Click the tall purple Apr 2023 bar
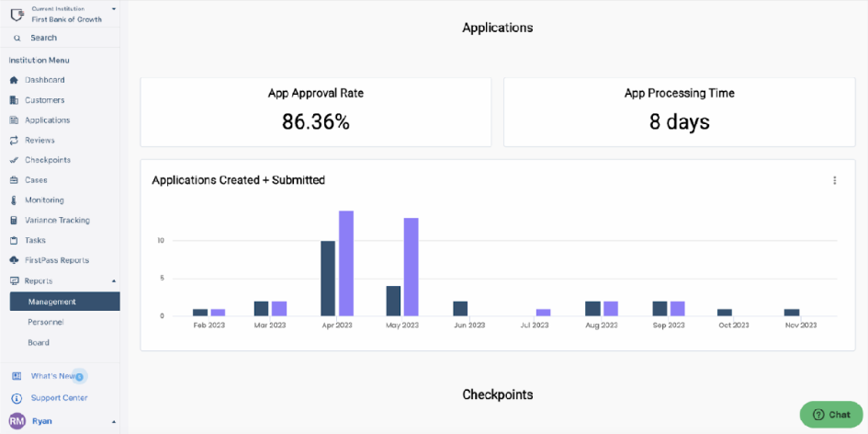The image size is (868, 434). tap(346, 263)
